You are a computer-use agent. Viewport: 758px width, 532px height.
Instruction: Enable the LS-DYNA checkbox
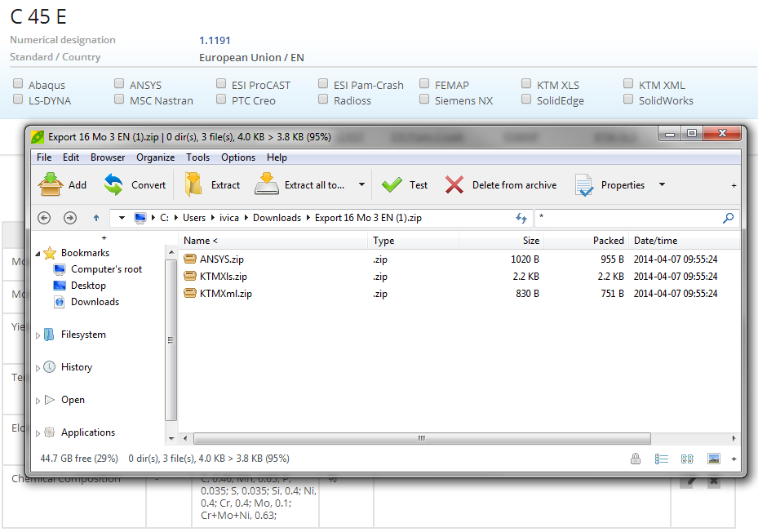click(x=18, y=99)
